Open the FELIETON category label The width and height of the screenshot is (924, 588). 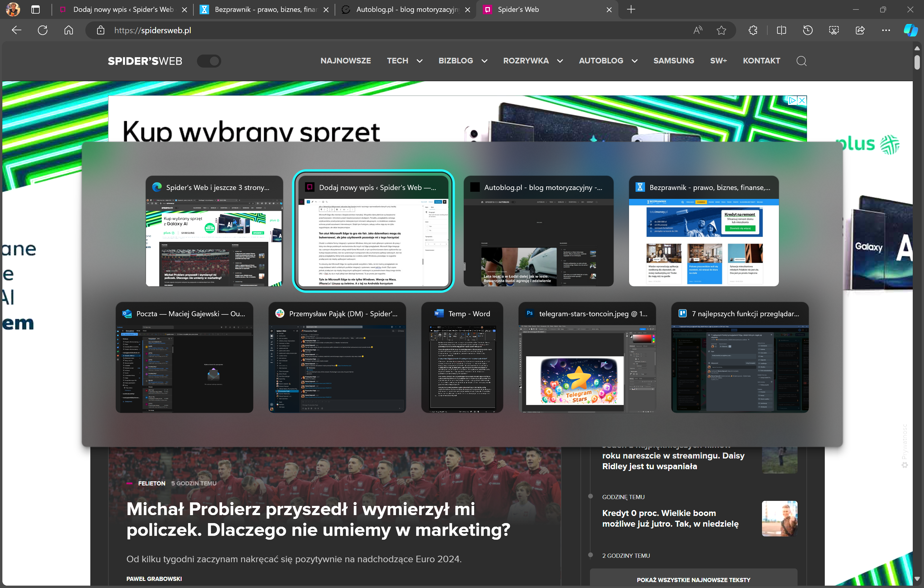[152, 483]
